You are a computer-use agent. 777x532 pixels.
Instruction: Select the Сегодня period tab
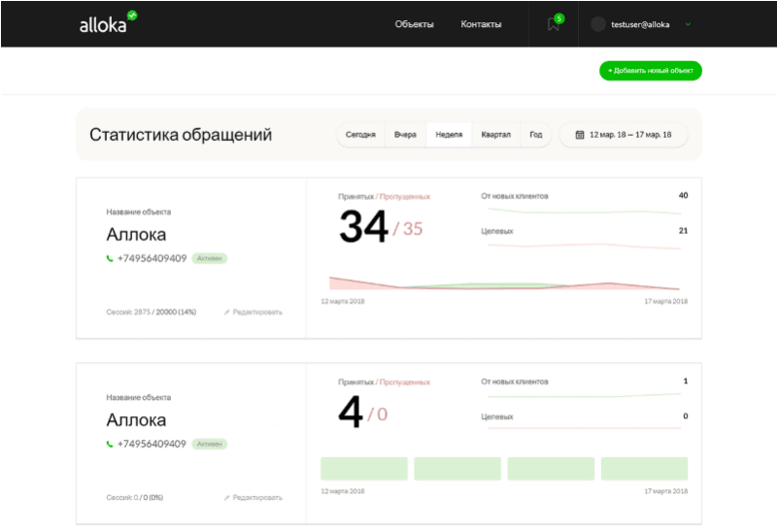360,135
